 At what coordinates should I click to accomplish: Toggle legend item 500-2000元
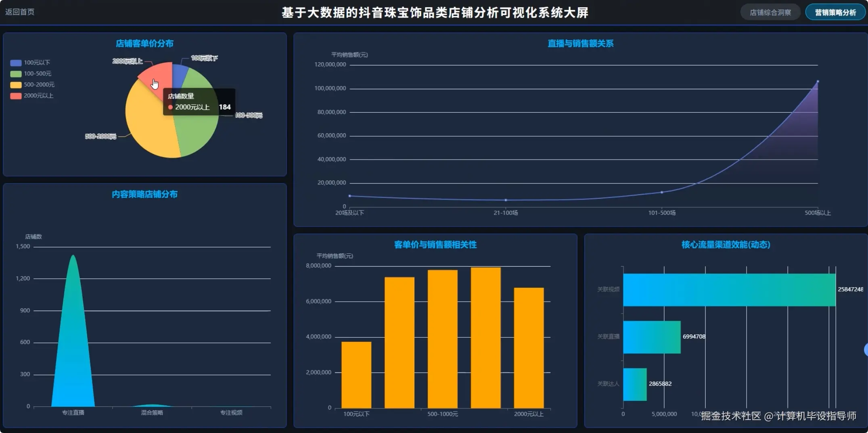(32, 84)
